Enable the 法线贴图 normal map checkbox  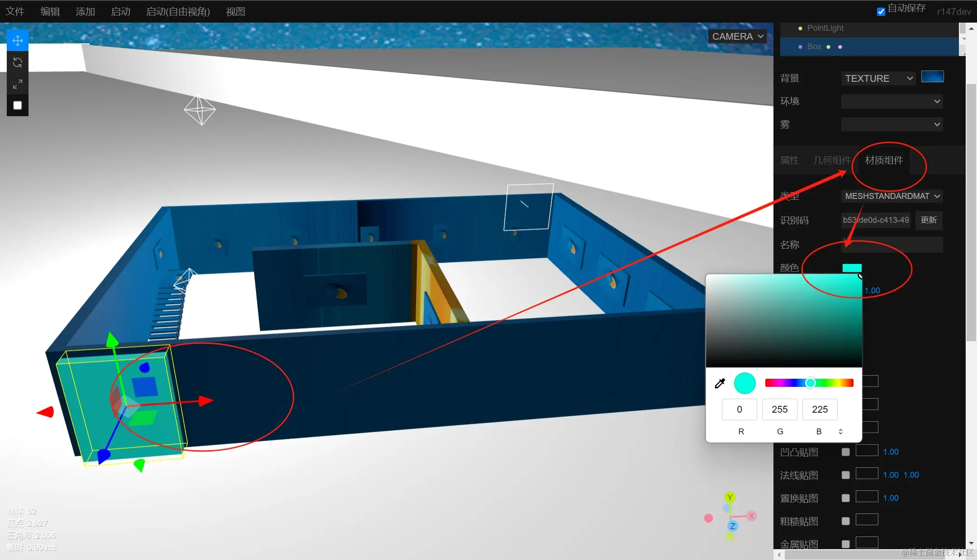point(845,475)
